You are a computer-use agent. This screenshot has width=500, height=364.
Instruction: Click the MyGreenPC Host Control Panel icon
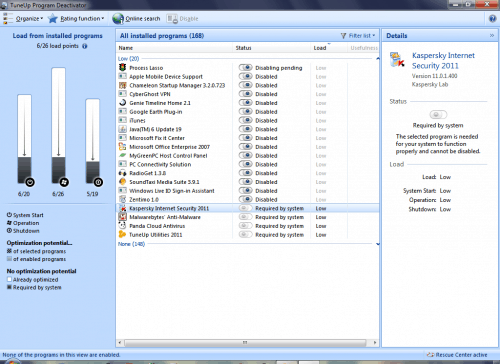tap(122, 155)
